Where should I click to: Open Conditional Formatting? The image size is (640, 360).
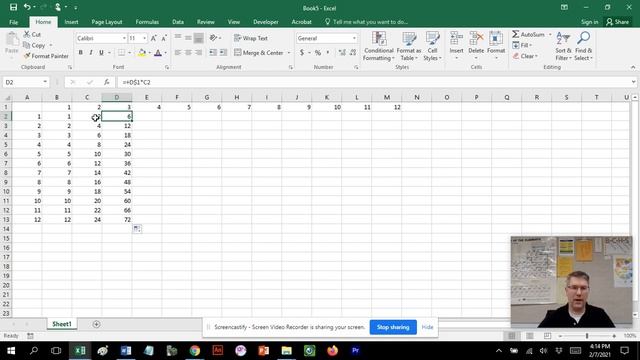point(379,46)
